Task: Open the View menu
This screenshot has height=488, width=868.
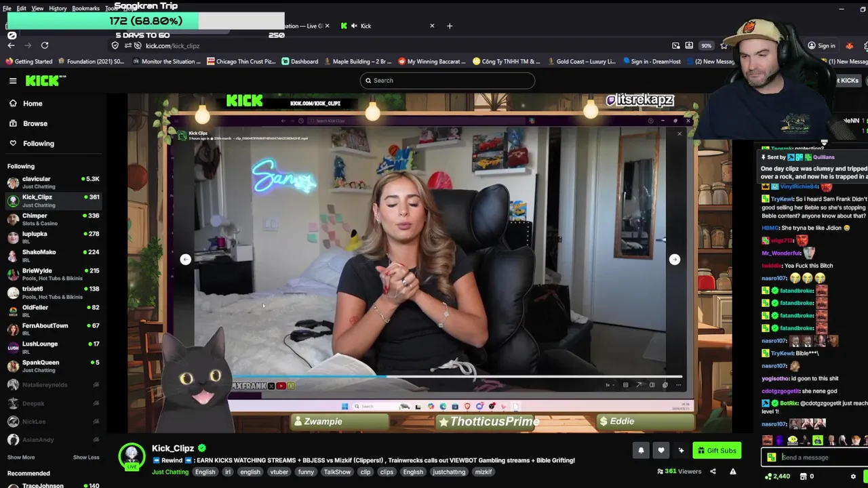Action: pos(37,8)
